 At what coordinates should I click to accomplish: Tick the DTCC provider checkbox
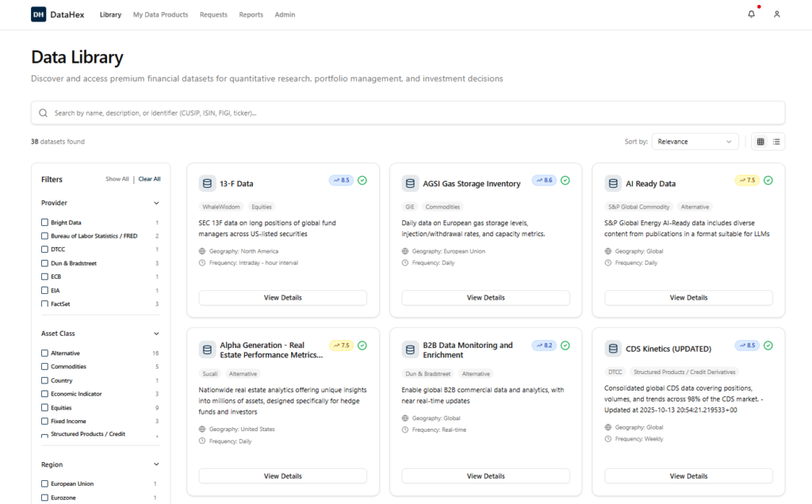[x=44, y=250]
